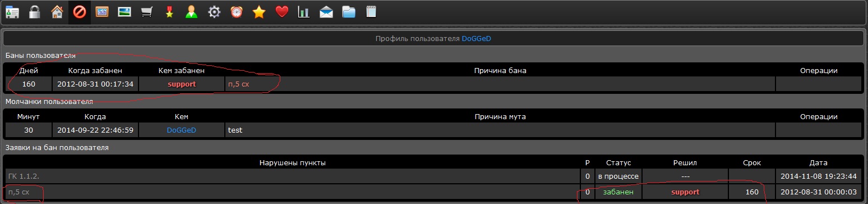Open DoGGeD profile link in header
The width and height of the screenshot is (868, 204).
[476, 39]
